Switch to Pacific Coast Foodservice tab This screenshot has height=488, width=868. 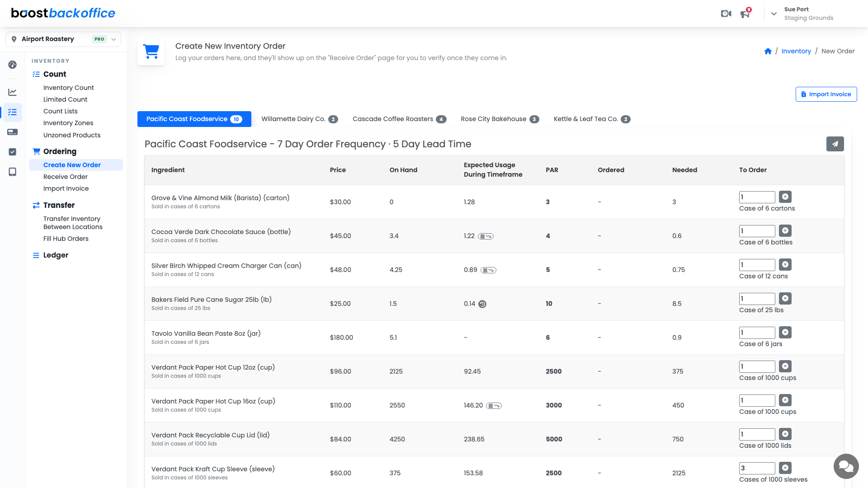(x=194, y=119)
